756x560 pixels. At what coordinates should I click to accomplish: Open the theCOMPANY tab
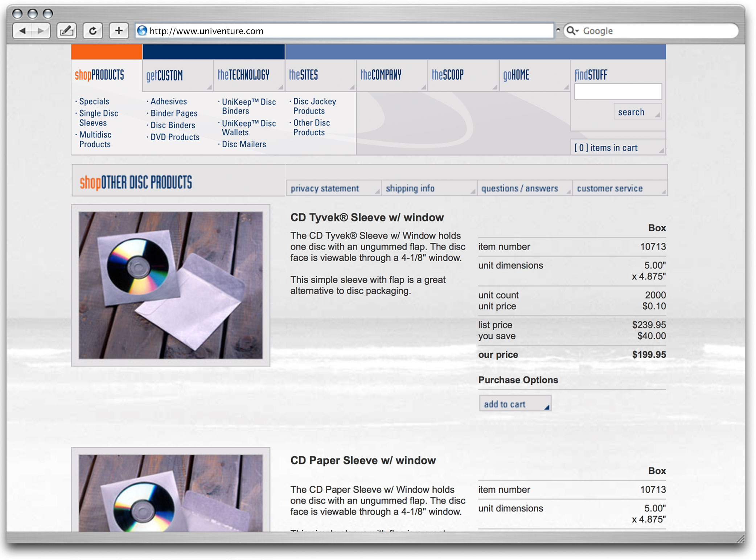pyautogui.click(x=392, y=75)
